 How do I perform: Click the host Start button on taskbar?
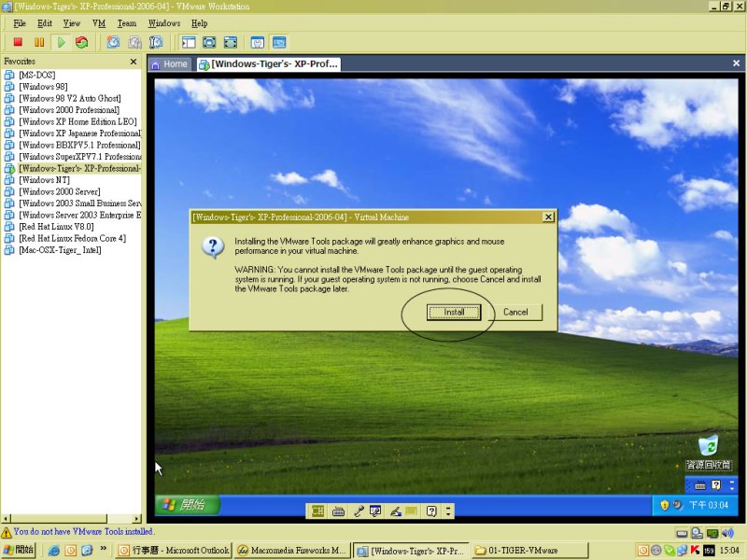coord(18,550)
